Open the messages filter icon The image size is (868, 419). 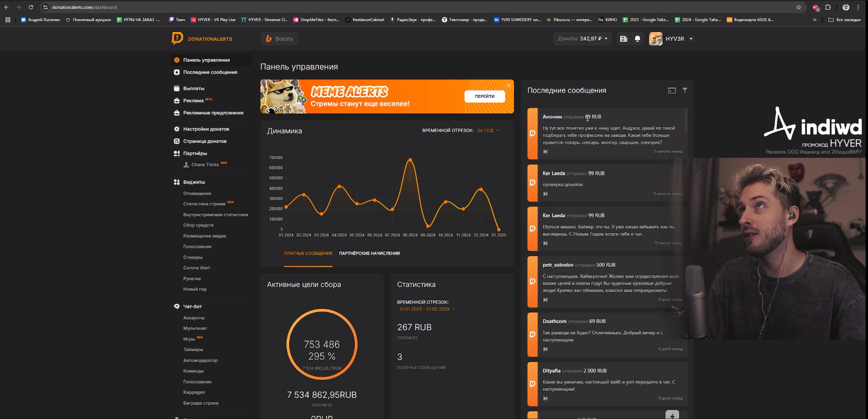coord(685,90)
